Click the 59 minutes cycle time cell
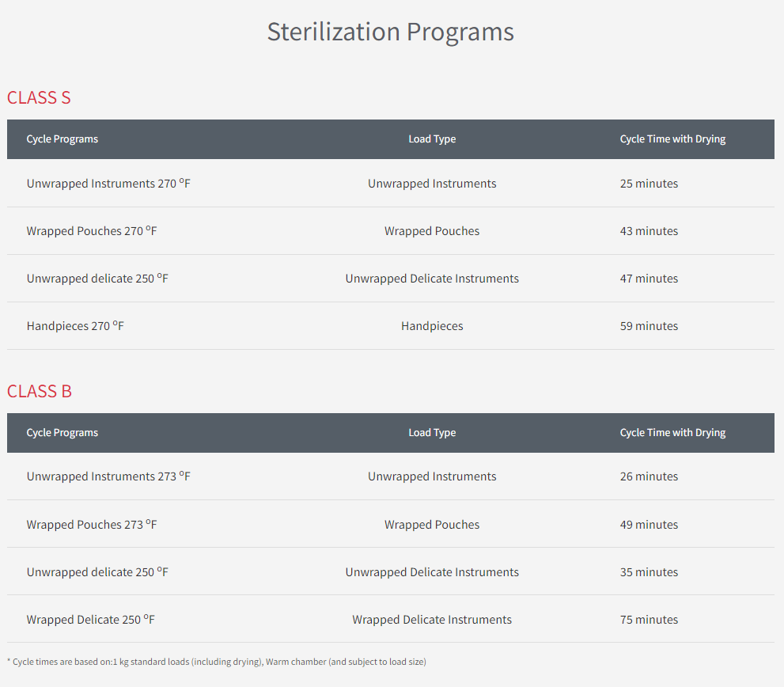This screenshot has width=784, height=687. 649,326
